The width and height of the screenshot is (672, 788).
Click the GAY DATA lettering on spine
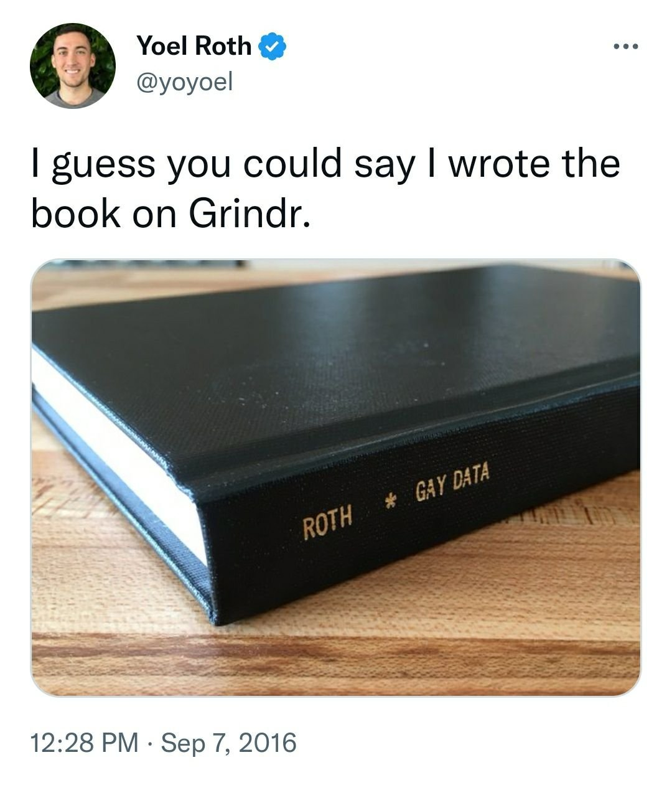(x=452, y=485)
